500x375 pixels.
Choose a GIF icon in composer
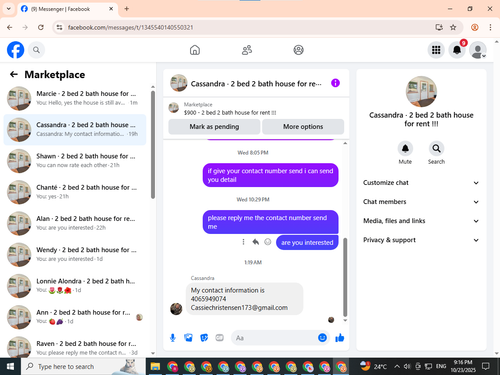pos(219,338)
